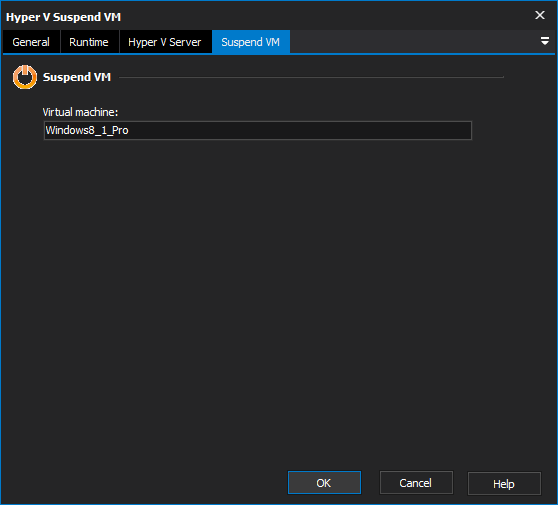Focus the Virtual machine input field
Viewport: 558px width, 505px height.
(x=258, y=130)
